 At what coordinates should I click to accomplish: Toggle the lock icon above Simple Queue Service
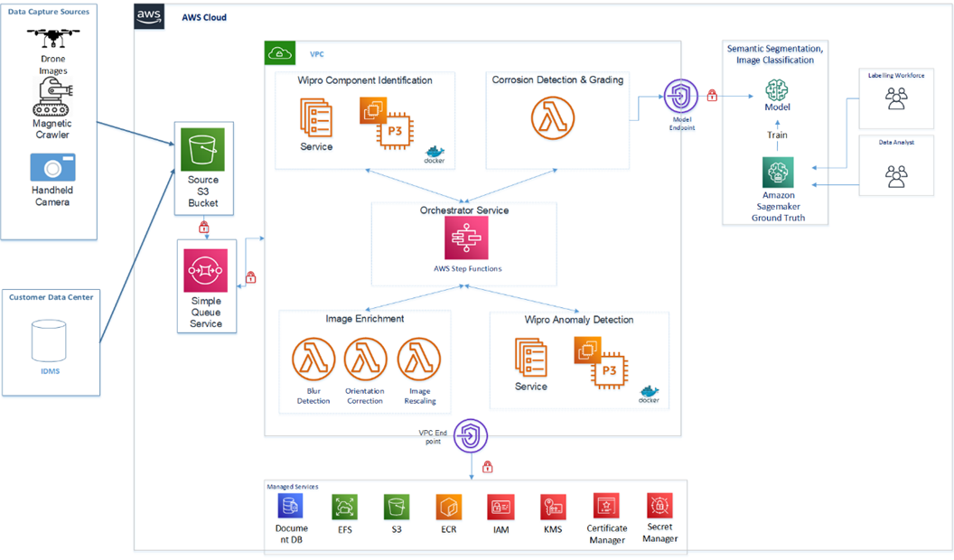pyautogui.click(x=206, y=229)
